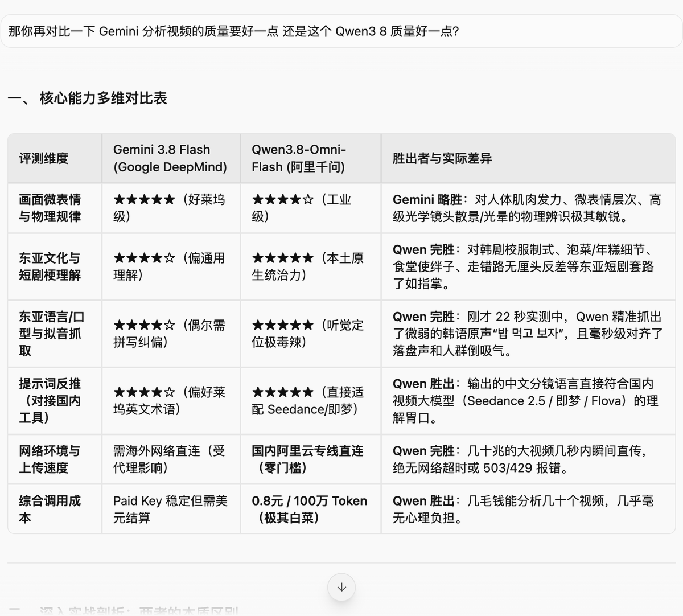Click the cell mentioning Seedance 2.5 / 即梦 / Flova
The image size is (683, 616).
click(528, 401)
